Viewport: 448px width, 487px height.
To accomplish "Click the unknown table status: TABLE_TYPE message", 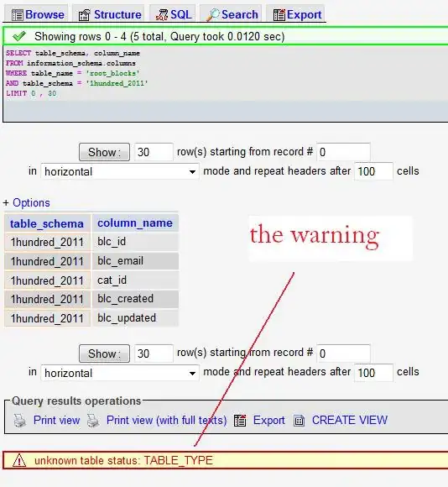I will 123,460.
